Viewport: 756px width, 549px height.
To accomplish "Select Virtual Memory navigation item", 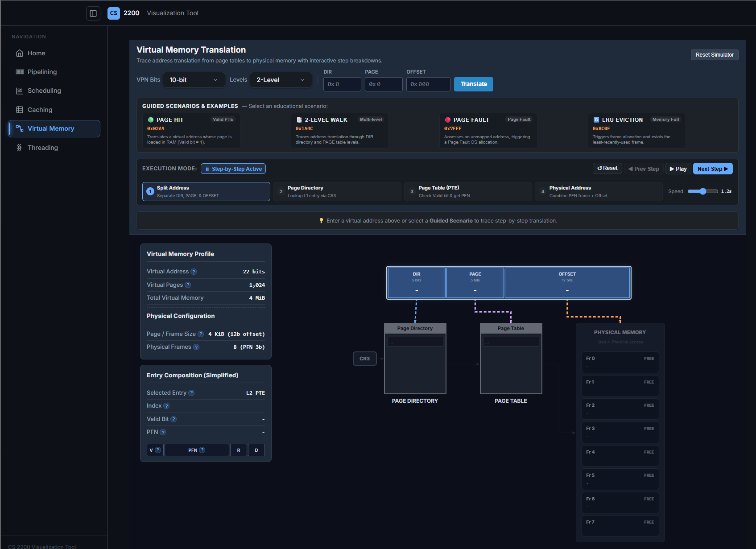I will pyautogui.click(x=54, y=128).
